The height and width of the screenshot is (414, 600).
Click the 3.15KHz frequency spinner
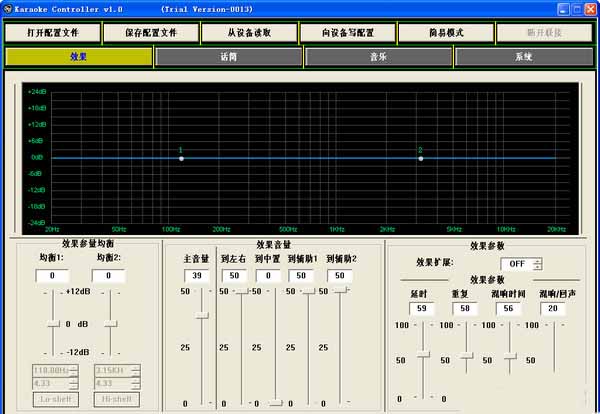click(x=117, y=370)
